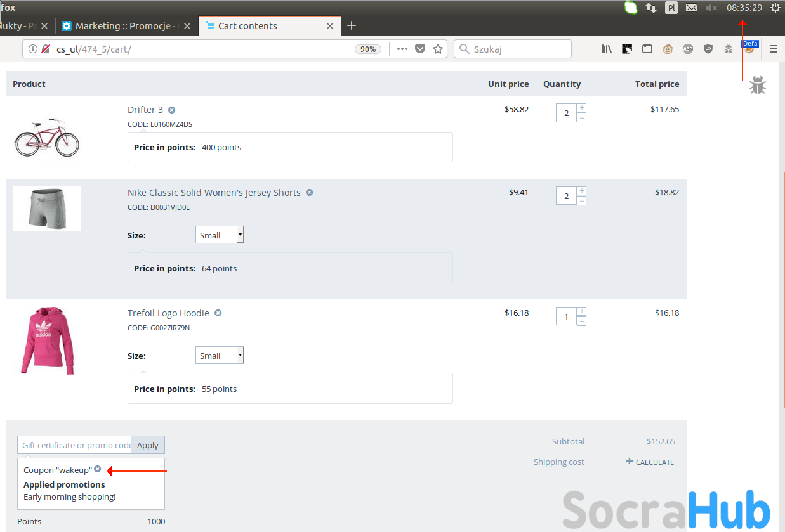
Task: Open Size dropdown for Trefoil Logo Hoodie
Action: pos(220,355)
